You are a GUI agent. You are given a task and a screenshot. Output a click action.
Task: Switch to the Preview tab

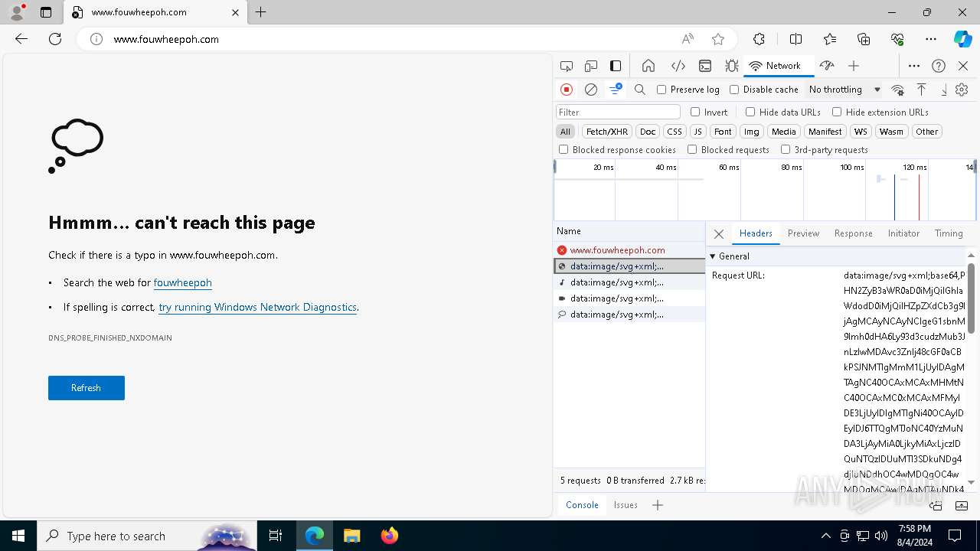[x=803, y=233]
